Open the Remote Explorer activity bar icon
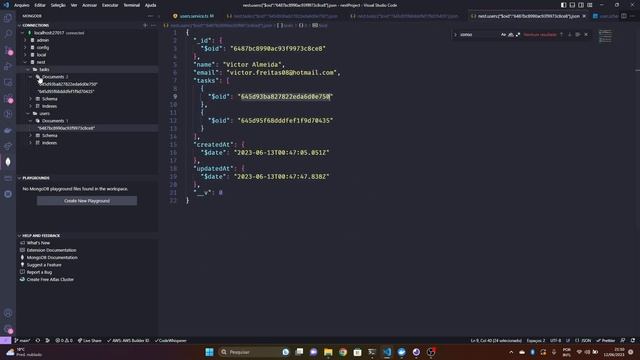Image resolution: width=640 pixels, height=360 pixels. (x=8, y=82)
